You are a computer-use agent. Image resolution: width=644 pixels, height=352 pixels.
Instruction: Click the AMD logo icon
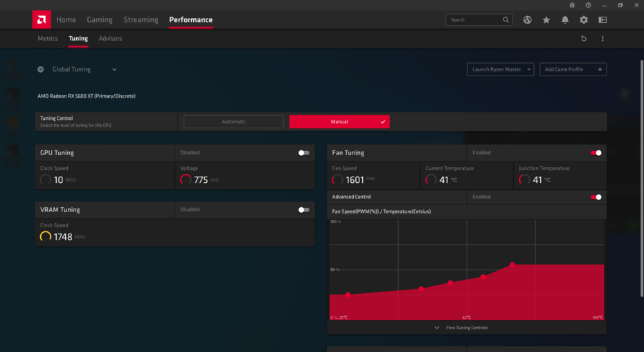click(x=42, y=19)
